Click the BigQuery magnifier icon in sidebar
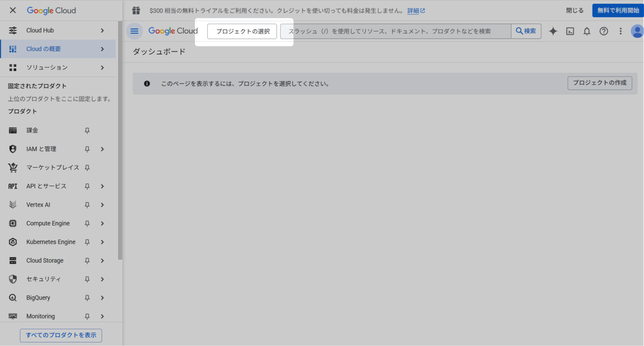Image resolution: width=644 pixels, height=346 pixels. coord(13,298)
